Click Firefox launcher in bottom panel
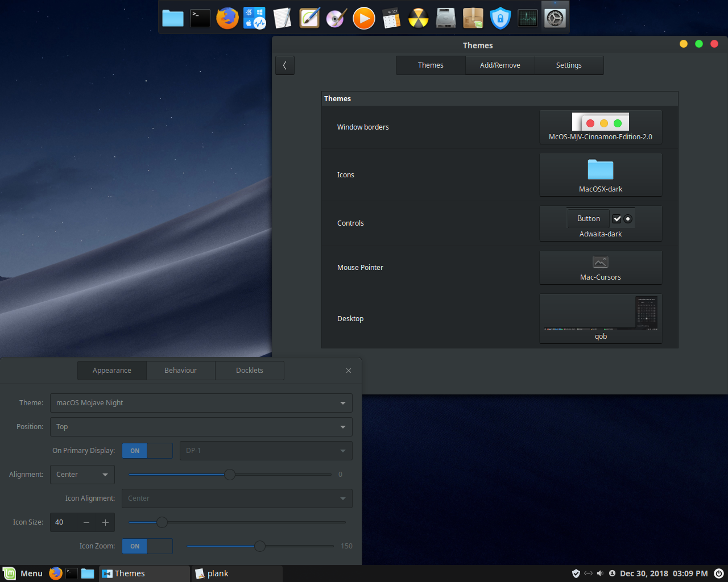This screenshot has width=728, height=582. point(55,573)
